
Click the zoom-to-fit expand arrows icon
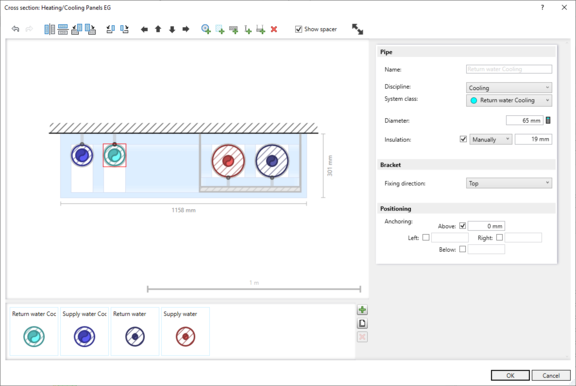coord(357,29)
